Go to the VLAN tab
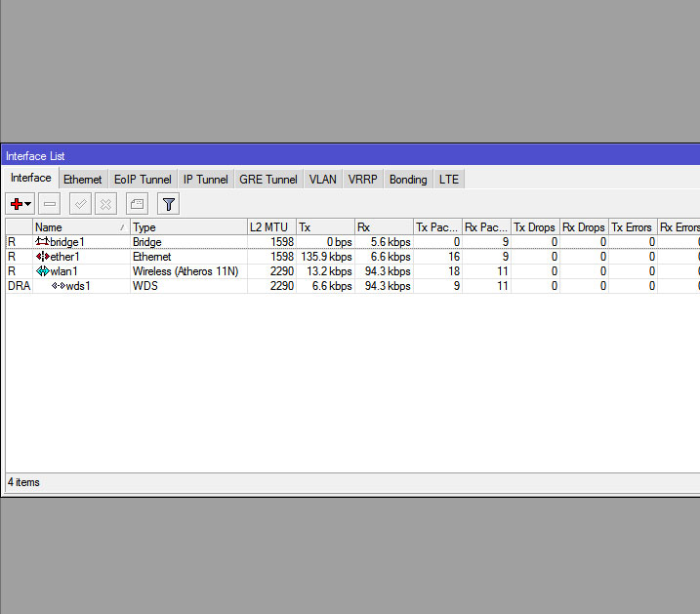Viewport: 700px width, 614px height. click(x=322, y=180)
